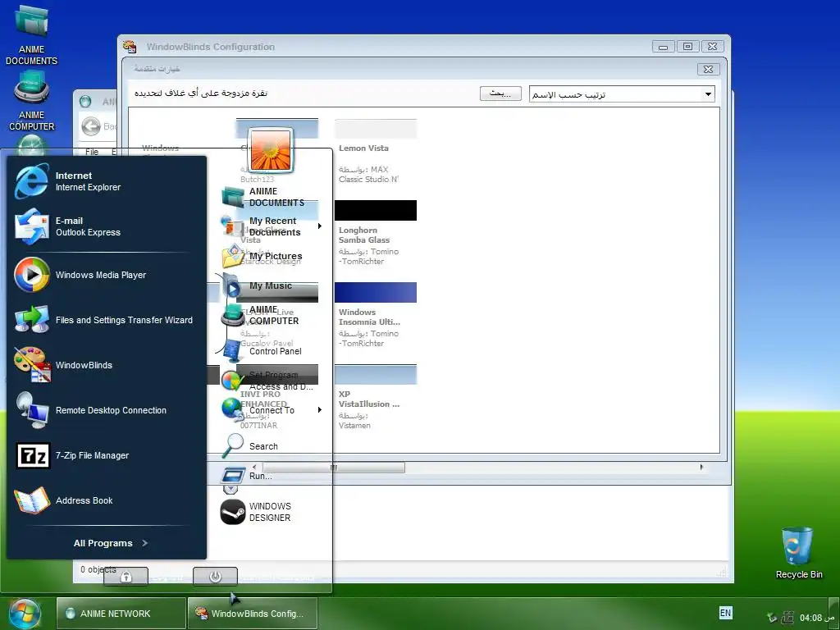Select ANIME DOCUMENTS desktop icon
Screen dimensions: 840x630
click(32, 35)
